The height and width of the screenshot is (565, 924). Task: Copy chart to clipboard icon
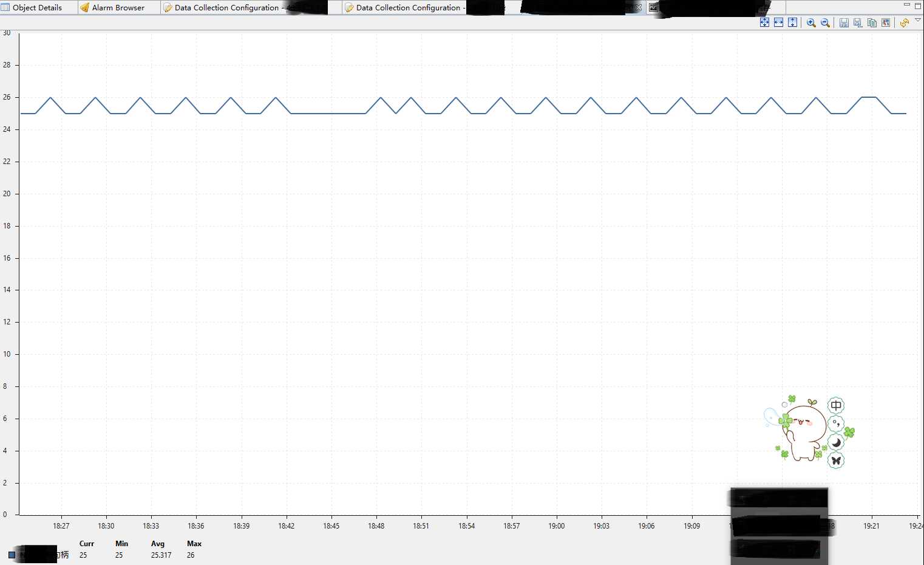(872, 22)
